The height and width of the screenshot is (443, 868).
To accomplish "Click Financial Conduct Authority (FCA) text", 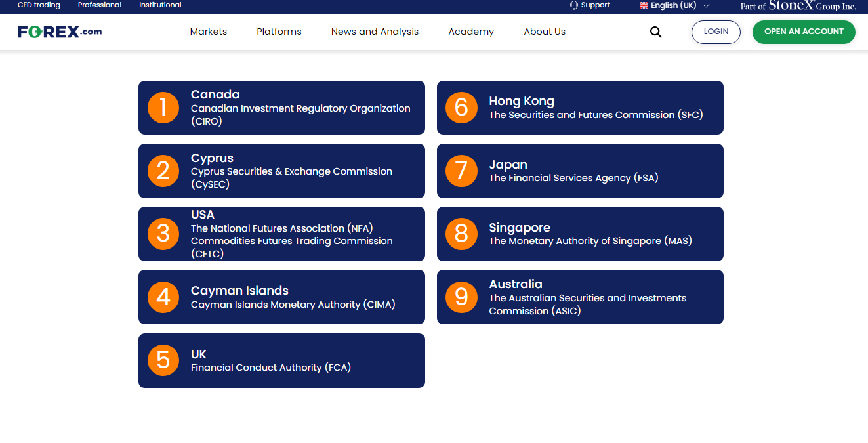I will (271, 368).
